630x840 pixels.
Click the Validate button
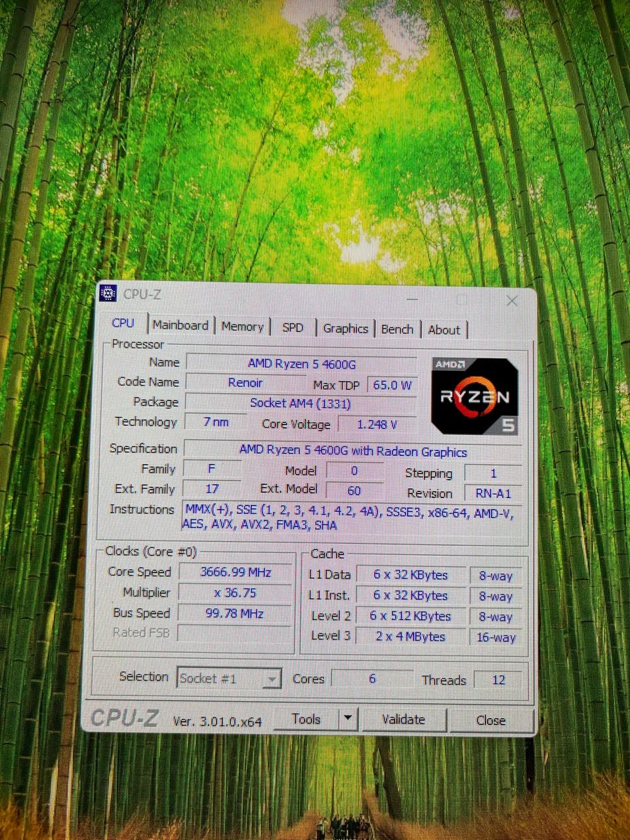pyautogui.click(x=404, y=719)
